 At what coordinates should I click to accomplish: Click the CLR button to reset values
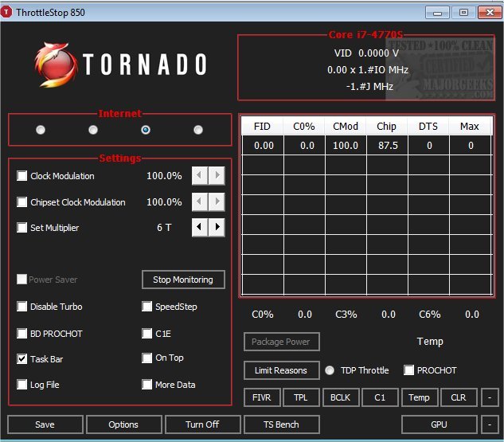click(x=459, y=397)
